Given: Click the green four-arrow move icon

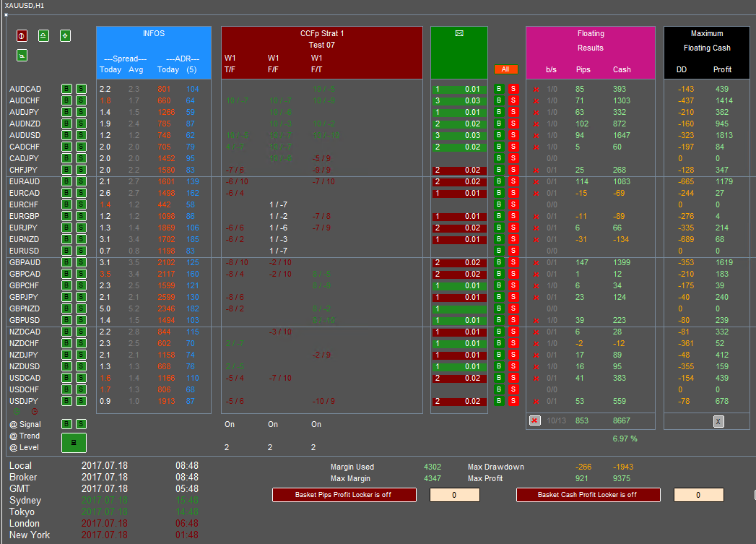Looking at the screenshot, I should click(65, 35).
